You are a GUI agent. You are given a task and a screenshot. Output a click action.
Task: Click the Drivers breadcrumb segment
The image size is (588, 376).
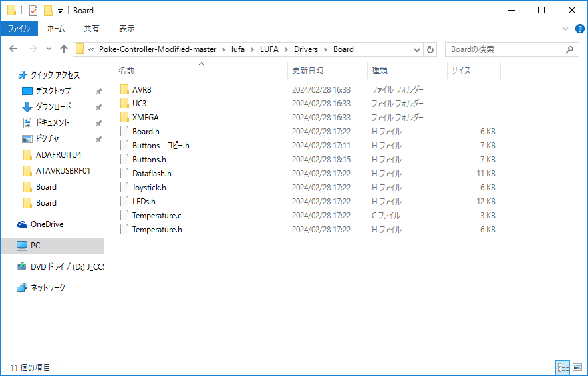[305, 49]
